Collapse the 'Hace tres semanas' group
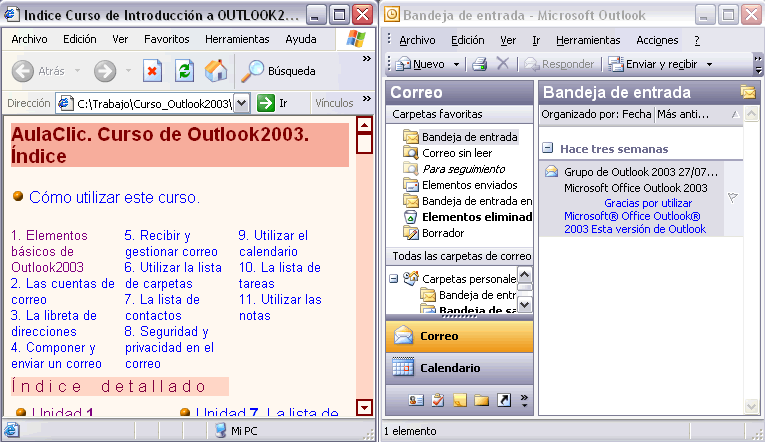 point(549,147)
